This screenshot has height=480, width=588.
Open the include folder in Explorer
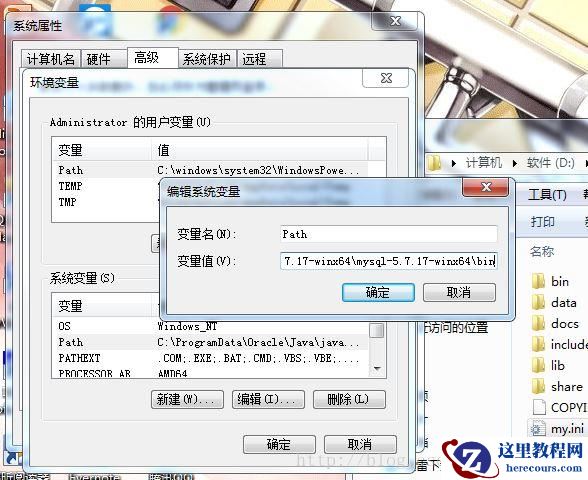(560, 344)
